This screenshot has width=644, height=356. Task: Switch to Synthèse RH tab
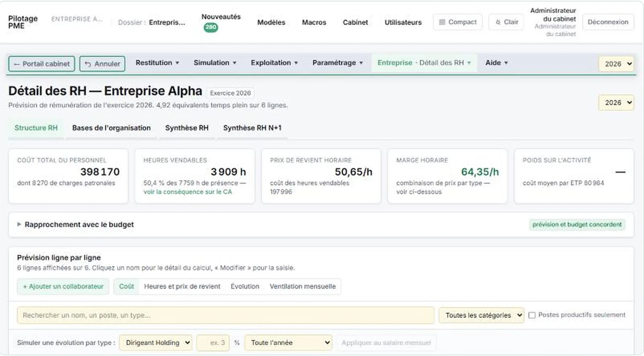tap(187, 128)
